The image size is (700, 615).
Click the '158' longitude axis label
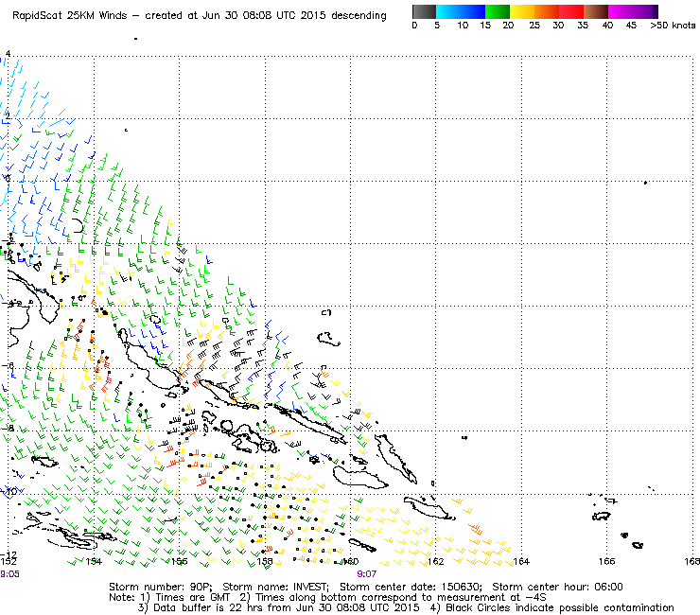[x=265, y=561]
